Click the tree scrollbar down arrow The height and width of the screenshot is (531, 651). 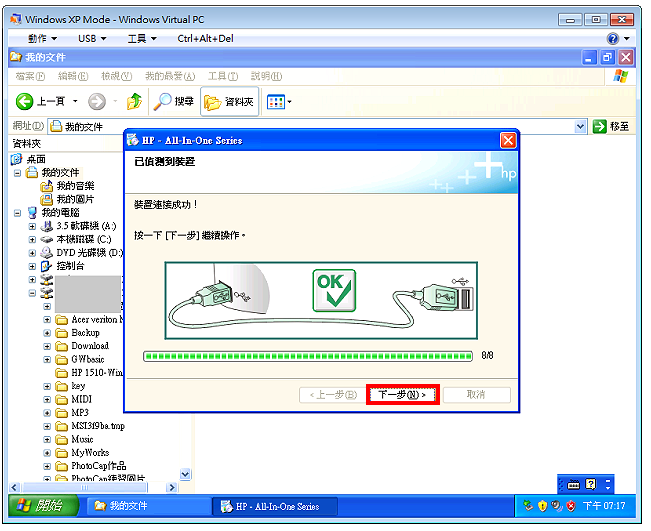tap(185, 474)
